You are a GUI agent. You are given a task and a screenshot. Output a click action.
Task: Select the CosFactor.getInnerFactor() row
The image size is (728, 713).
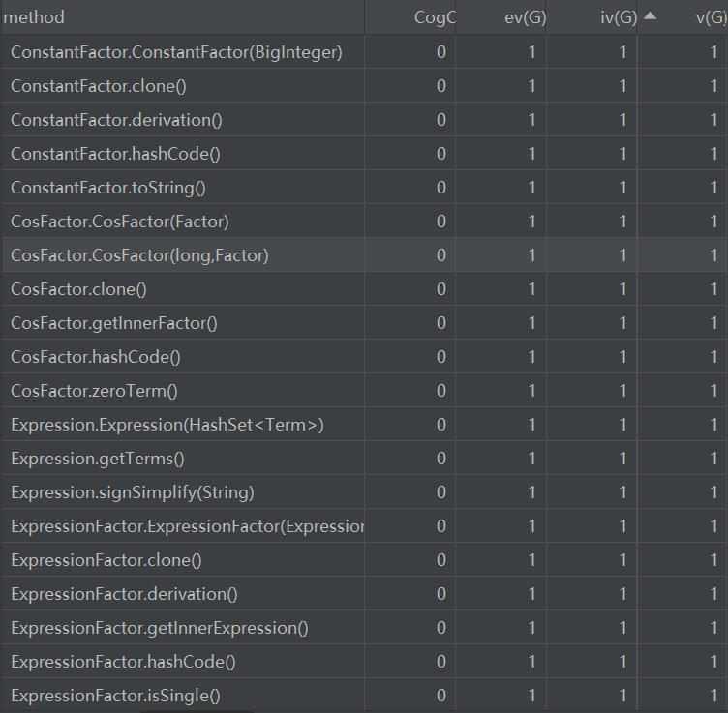click(x=114, y=323)
